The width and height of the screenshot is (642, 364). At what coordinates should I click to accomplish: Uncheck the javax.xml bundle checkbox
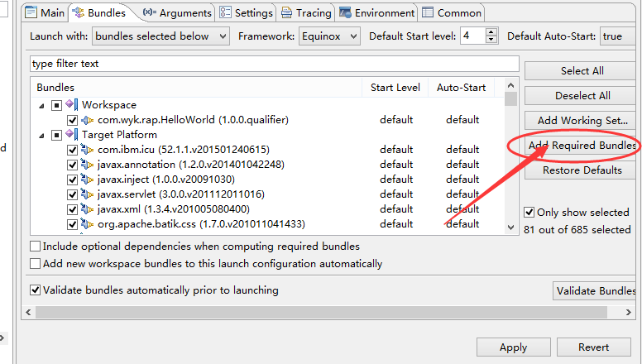tap(73, 209)
